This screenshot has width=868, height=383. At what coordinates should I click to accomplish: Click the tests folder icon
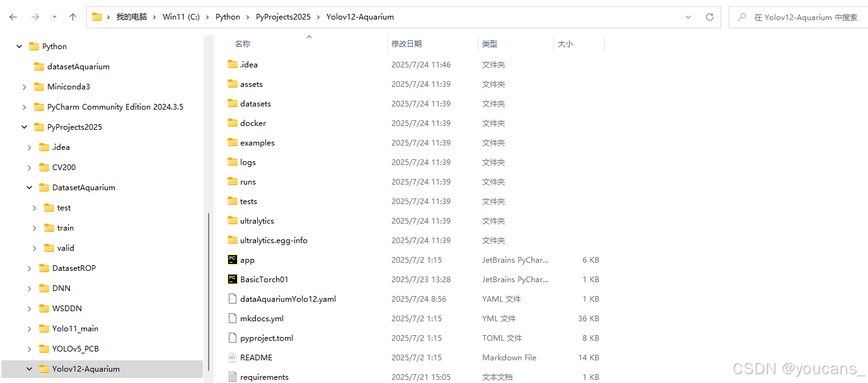[233, 201]
